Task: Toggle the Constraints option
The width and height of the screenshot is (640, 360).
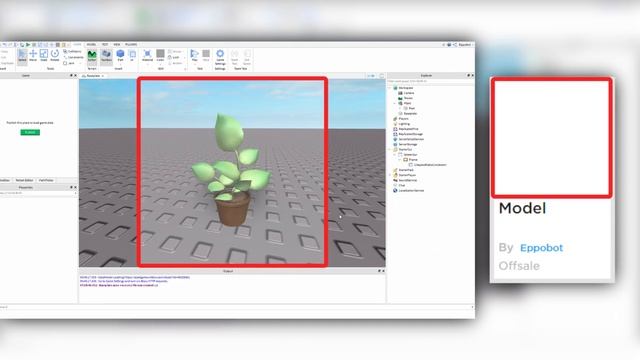Action: [73, 57]
